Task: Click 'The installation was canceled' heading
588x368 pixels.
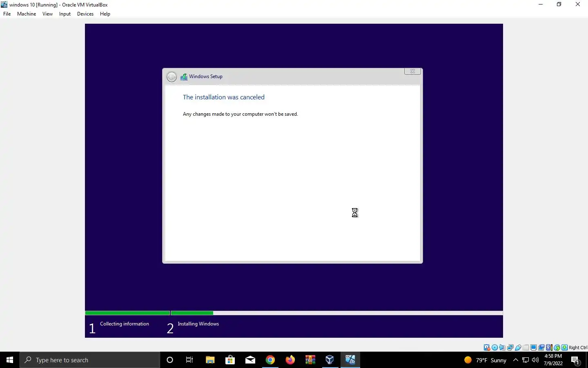Action: pyautogui.click(x=224, y=97)
